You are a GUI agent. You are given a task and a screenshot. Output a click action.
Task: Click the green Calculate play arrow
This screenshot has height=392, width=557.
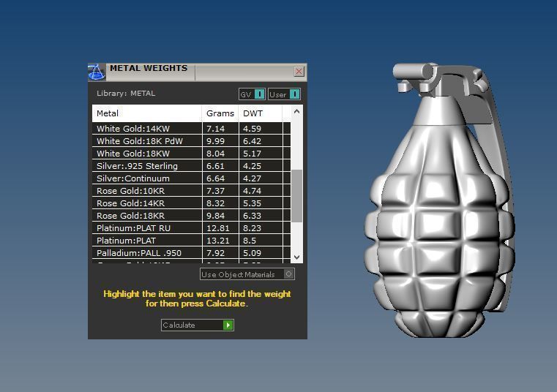(x=228, y=325)
